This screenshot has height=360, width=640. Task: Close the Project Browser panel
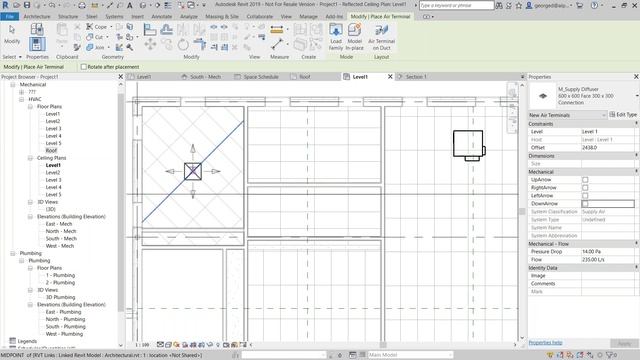click(x=120, y=77)
